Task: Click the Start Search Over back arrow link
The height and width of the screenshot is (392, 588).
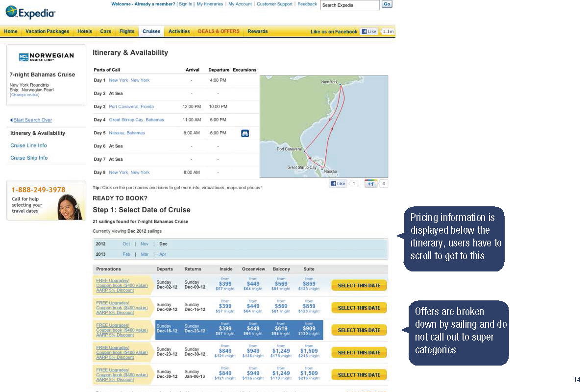Action: point(31,120)
